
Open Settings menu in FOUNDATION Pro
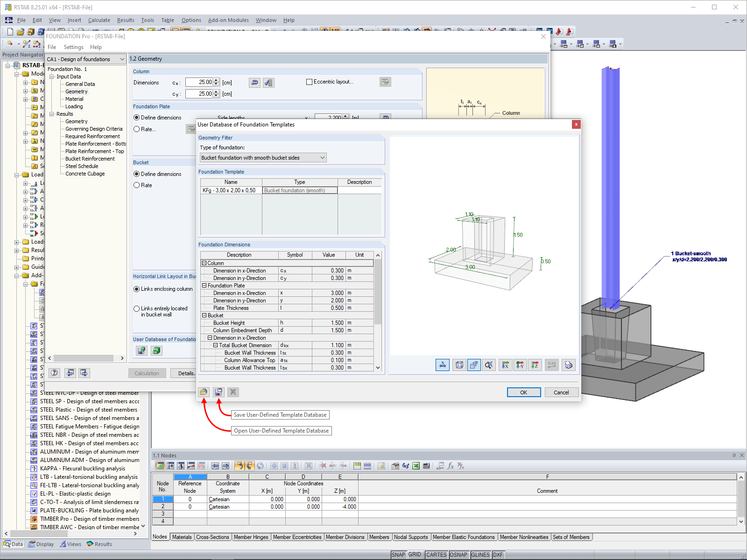point(73,47)
